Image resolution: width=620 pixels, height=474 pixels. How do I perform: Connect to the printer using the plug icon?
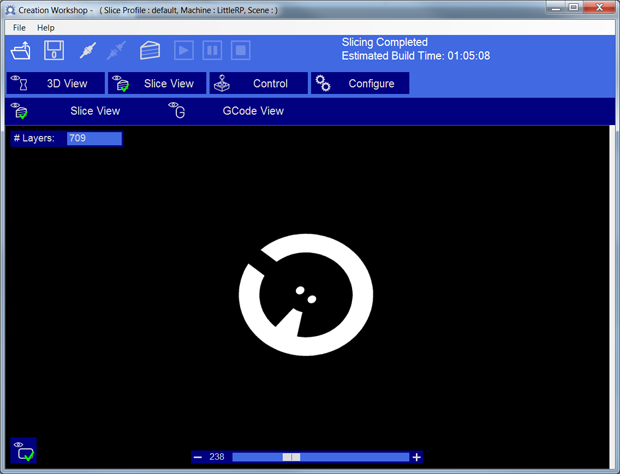click(x=87, y=51)
